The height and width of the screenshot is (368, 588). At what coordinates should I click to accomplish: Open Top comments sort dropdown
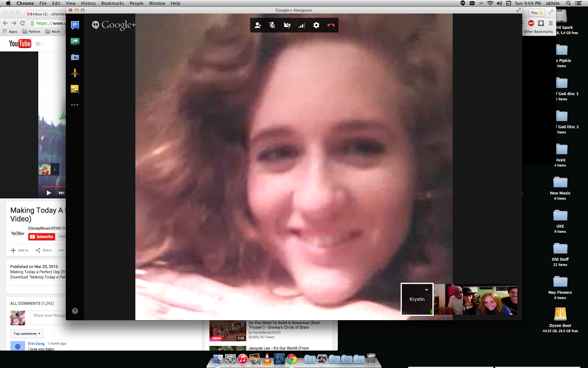[x=27, y=334]
